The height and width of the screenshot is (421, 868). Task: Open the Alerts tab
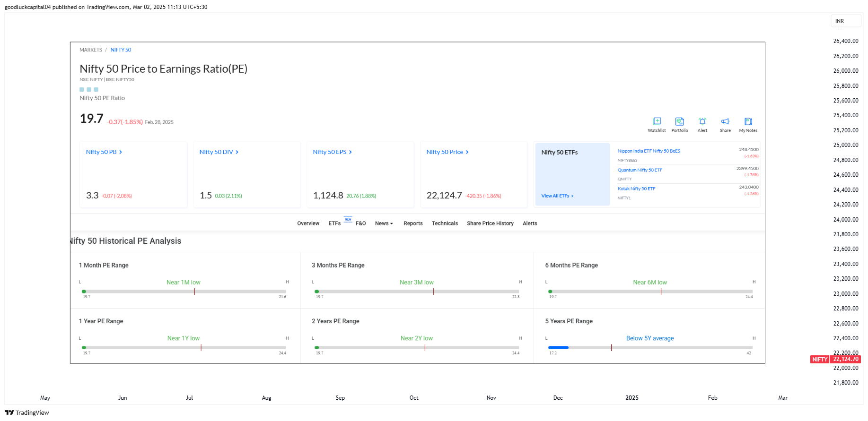(530, 223)
